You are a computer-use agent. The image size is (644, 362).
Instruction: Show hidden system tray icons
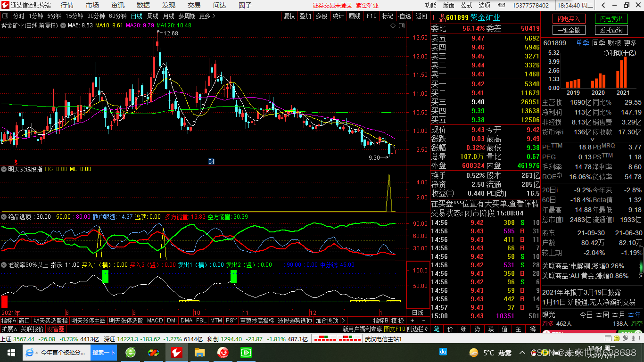point(522,353)
